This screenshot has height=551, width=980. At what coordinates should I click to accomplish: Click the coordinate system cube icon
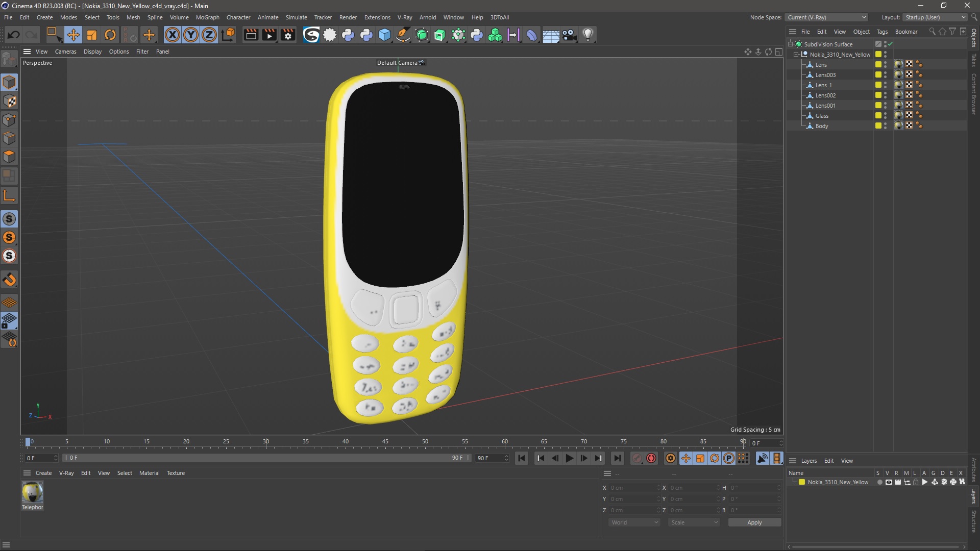229,35
